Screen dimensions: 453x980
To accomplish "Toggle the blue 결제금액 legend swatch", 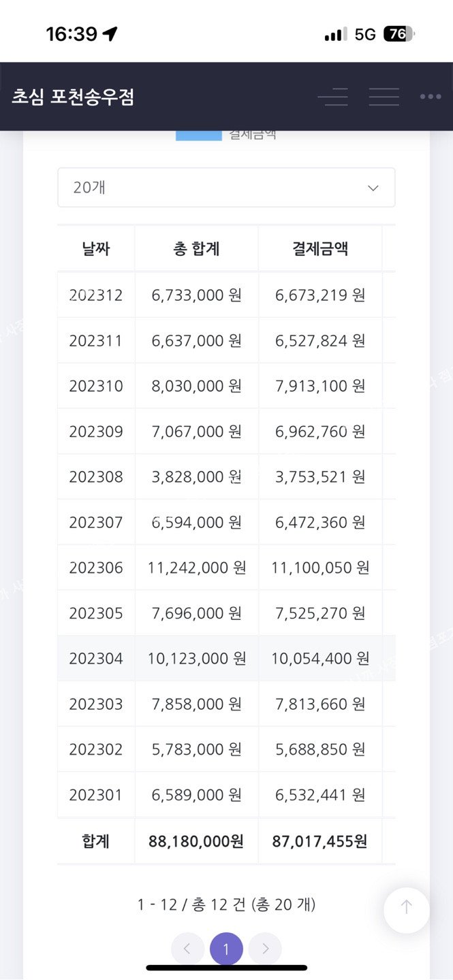I will [198, 135].
